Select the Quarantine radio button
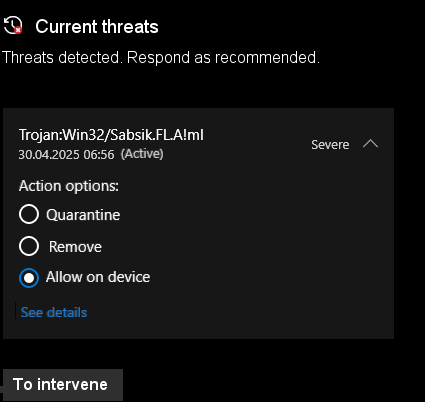The width and height of the screenshot is (425, 402). [29, 214]
